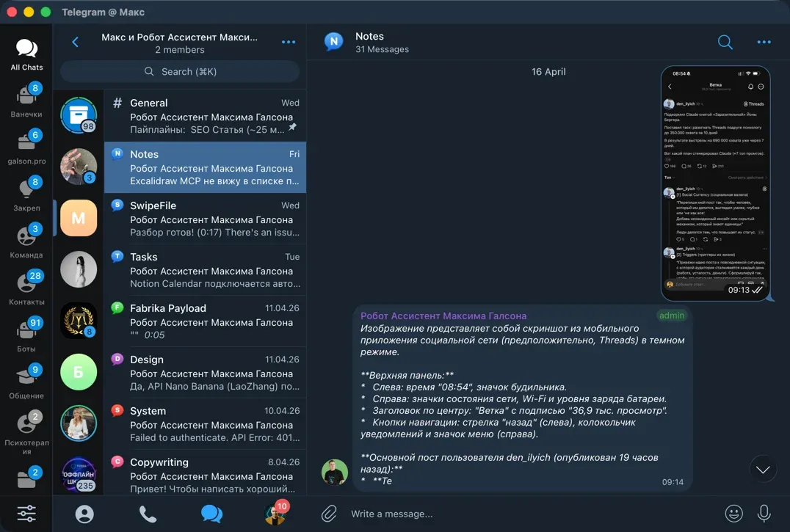Open the group's three-dot options menu
This screenshot has height=532, width=790.
pyautogui.click(x=288, y=43)
